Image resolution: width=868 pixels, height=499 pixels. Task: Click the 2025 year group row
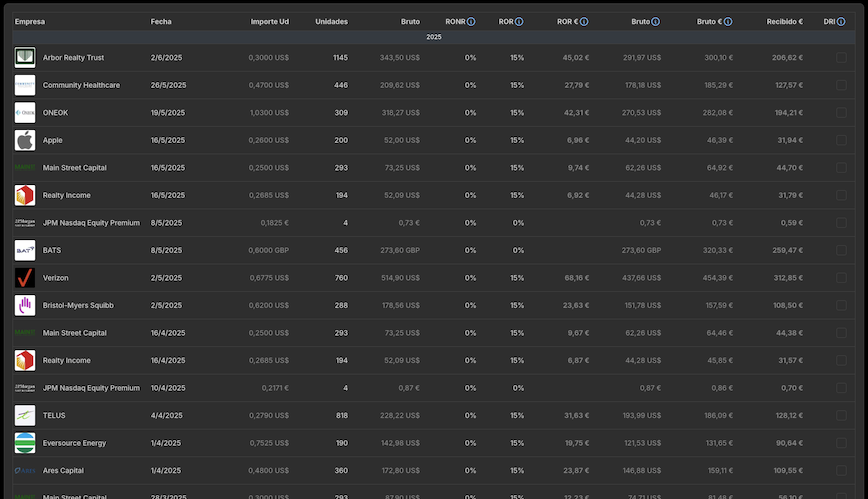pyautogui.click(x=434, y=37)
